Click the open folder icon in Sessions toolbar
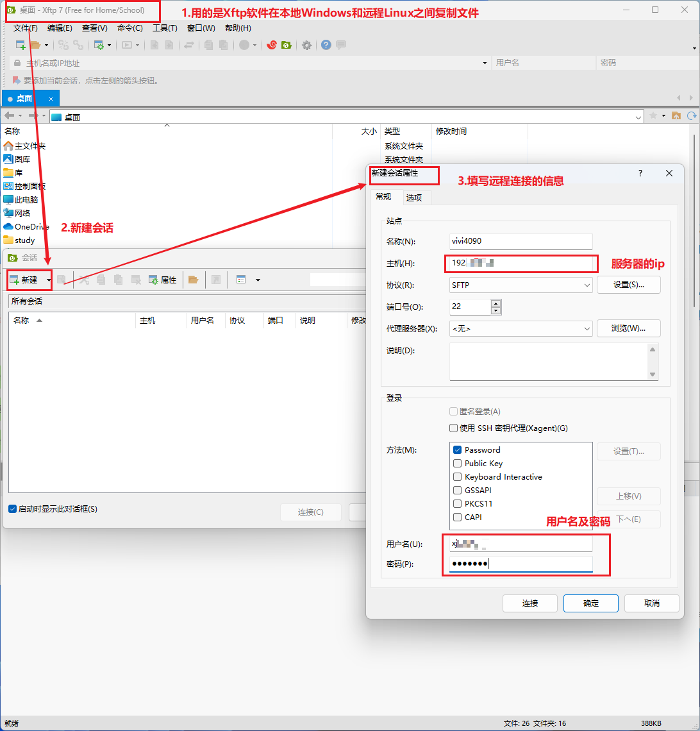 click(x=194, y=280)
